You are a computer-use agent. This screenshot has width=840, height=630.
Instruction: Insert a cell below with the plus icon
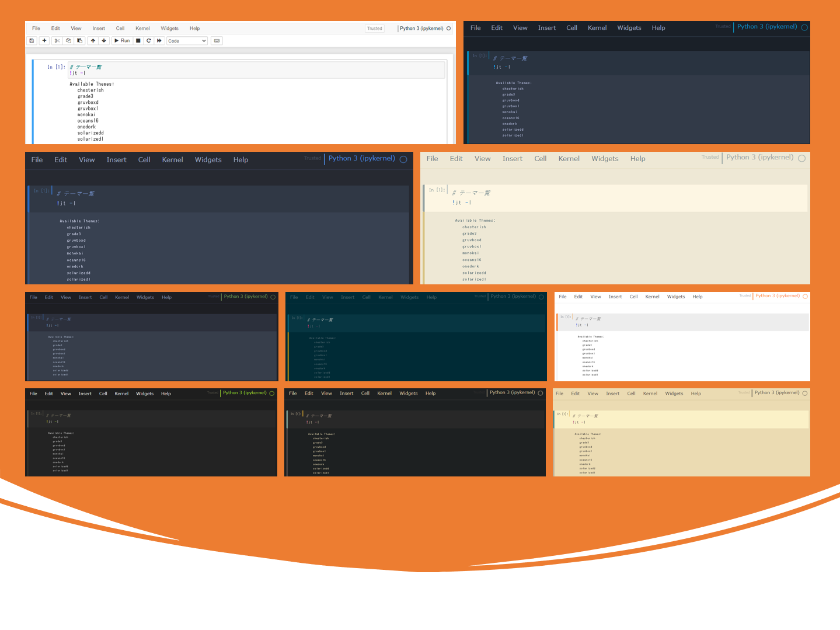click(44, 41)
